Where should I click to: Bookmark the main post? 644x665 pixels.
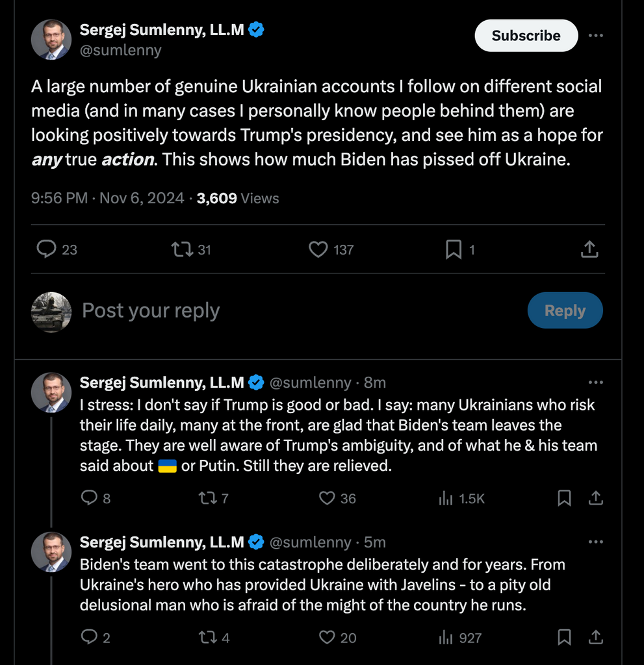454,249
